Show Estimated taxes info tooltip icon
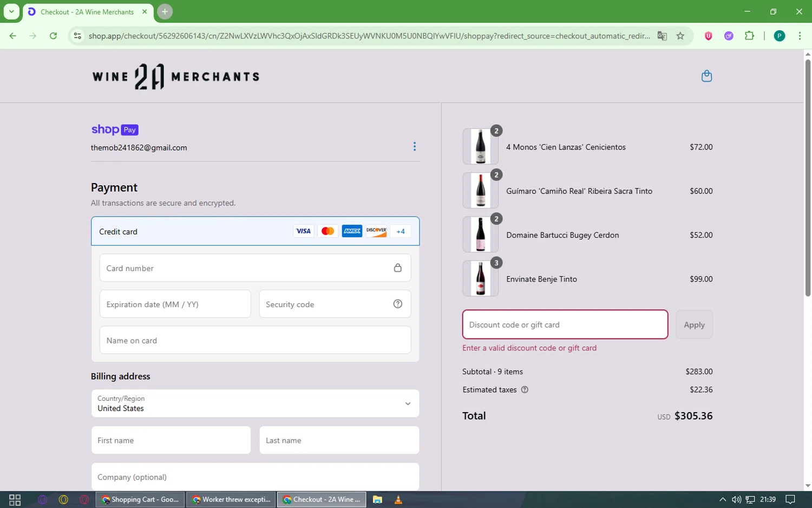The width and height of the screenshot is (812, 508). pyautogui.click(x=525, y=389)
